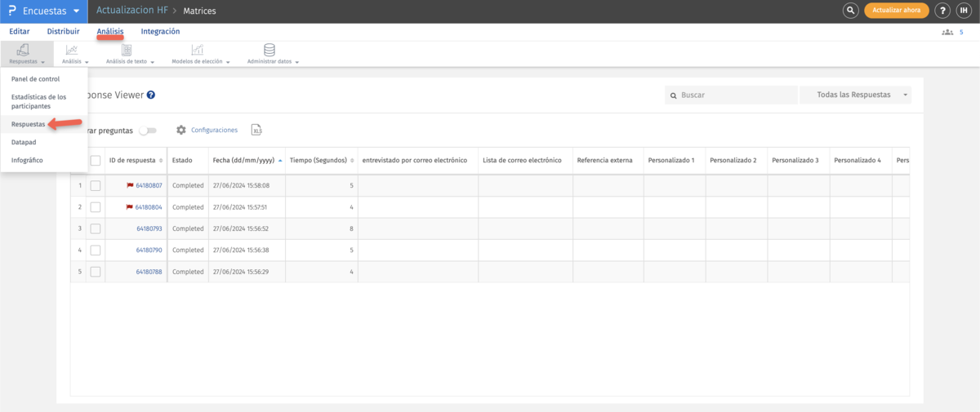Open Configuraciones gear icon
Viewport: 980px width, 412px height.
pos(181,130)
